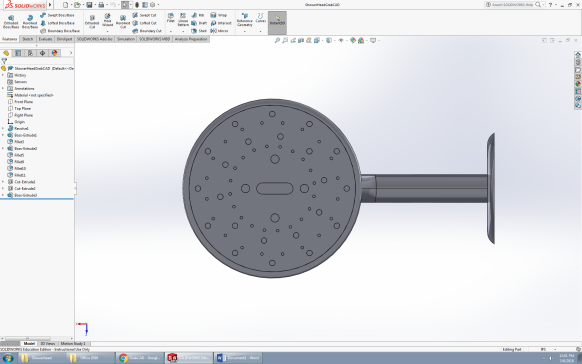Open the Evaluate ribbon tab
Screen dimensions: 582x364
(45, 39)
